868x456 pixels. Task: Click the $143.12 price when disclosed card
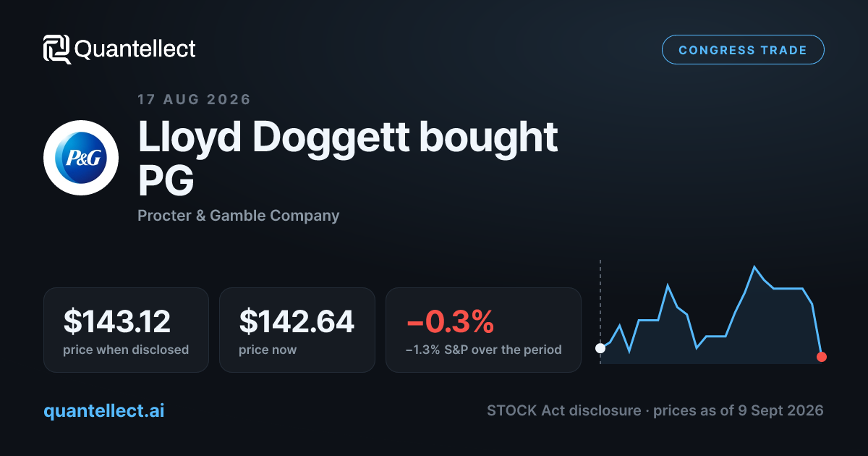pos(126,330)
